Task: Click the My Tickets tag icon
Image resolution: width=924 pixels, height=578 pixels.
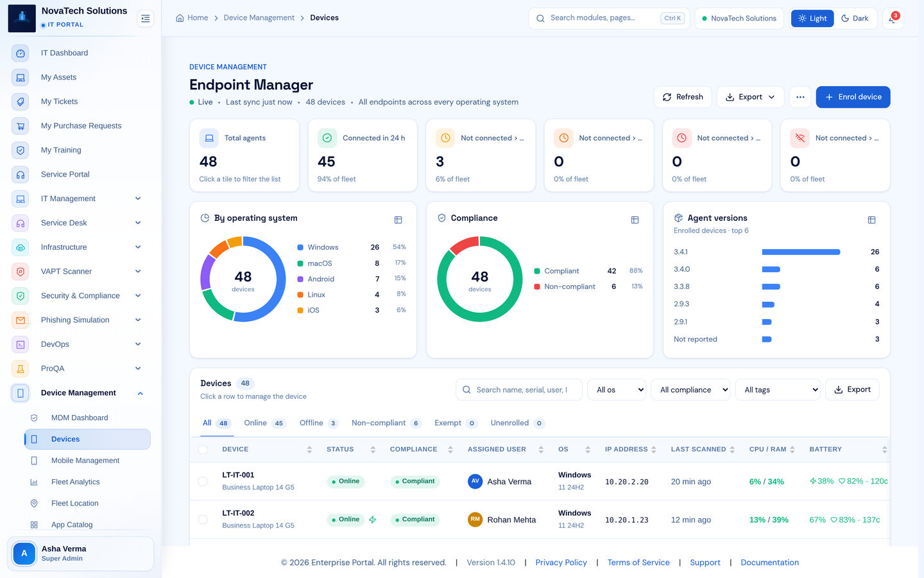Action: click(21, 101)
